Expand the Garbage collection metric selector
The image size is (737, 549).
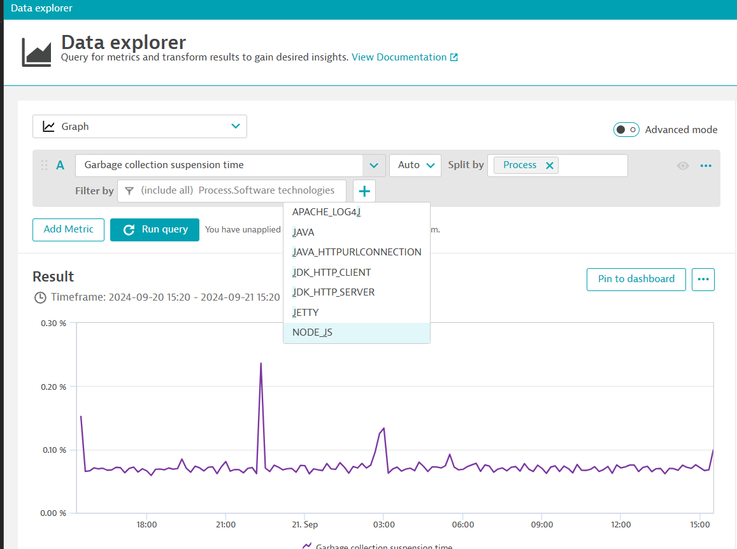tap(373, 166)
